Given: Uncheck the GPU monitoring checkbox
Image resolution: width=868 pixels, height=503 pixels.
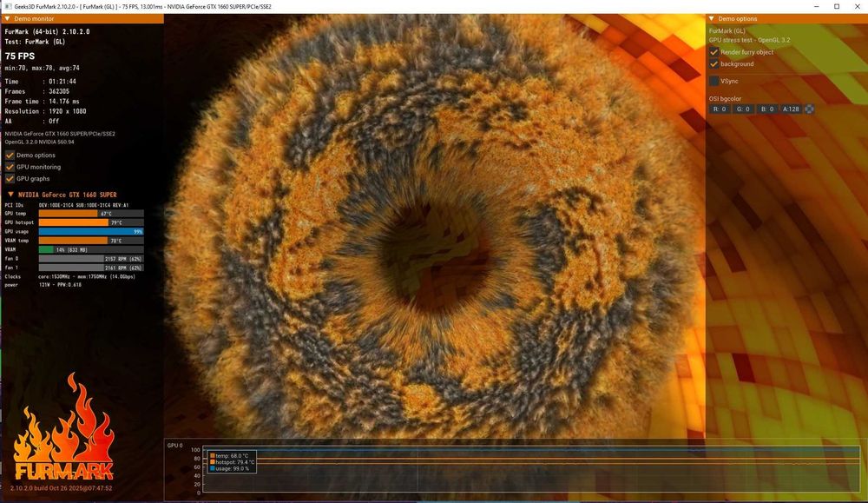Looking at the screenshot, I should pyautogui.click(x=10, y=167).
